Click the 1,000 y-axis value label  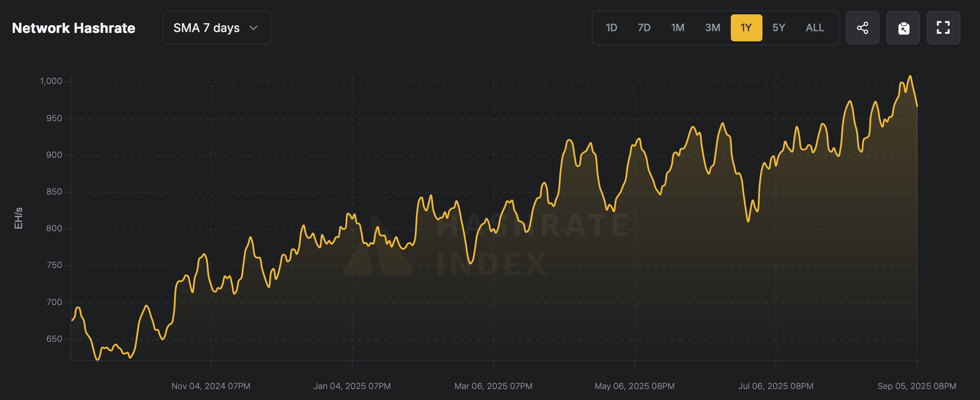[x=51, y=81]
